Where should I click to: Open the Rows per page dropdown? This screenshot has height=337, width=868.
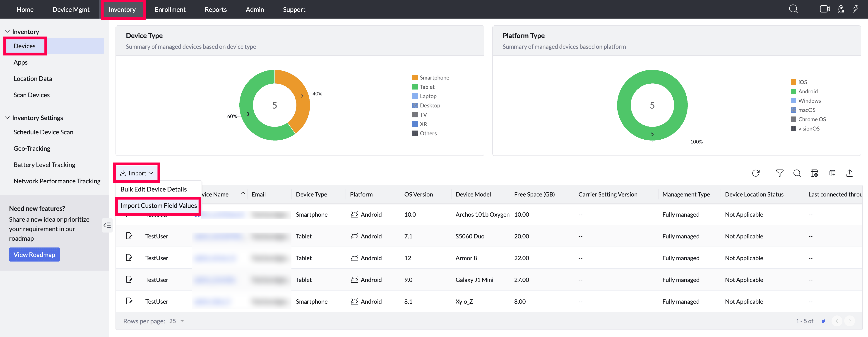pyautogui.click(x=177, y=321)
